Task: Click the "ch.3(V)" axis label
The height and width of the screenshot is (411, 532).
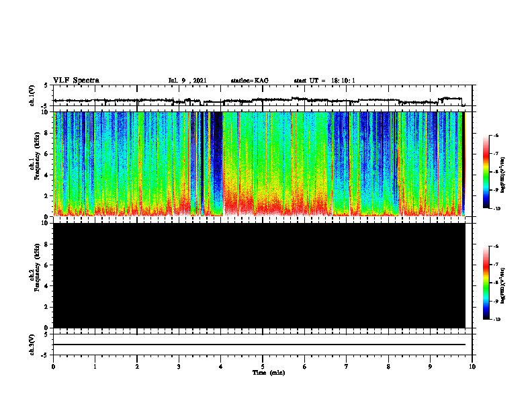Action: point(32,345)
